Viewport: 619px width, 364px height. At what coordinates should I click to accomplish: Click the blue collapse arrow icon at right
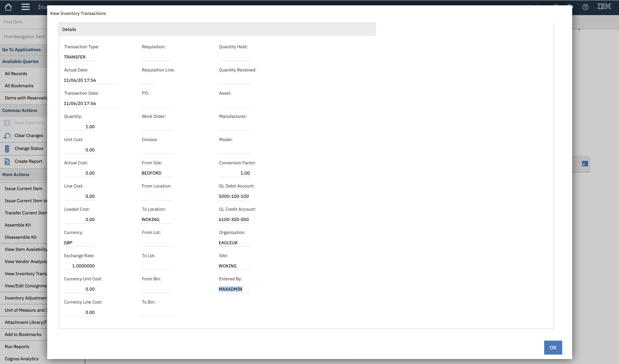[x=585, y=164]
